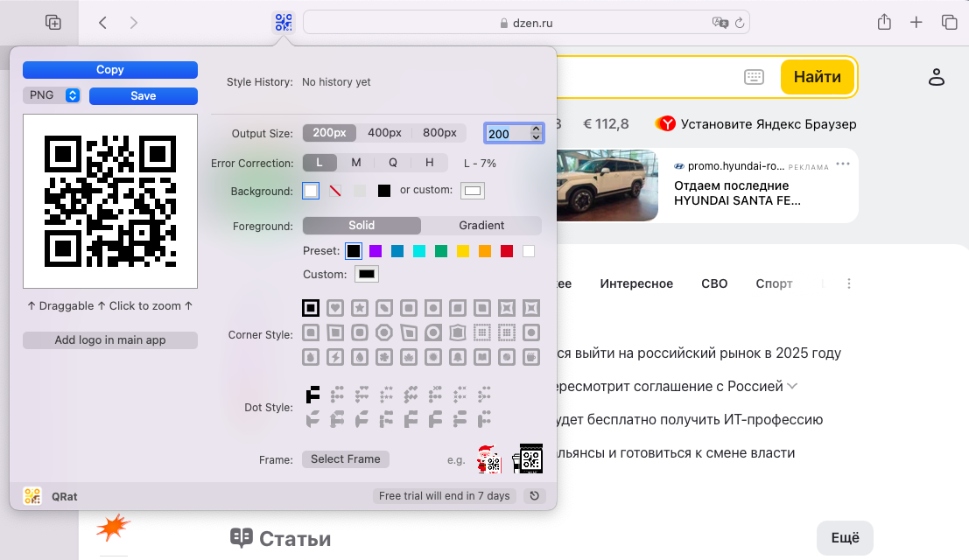The width and height of the screenshot is (969, 560).
Task: Select the shield corner style
Action: click(458, 332)
